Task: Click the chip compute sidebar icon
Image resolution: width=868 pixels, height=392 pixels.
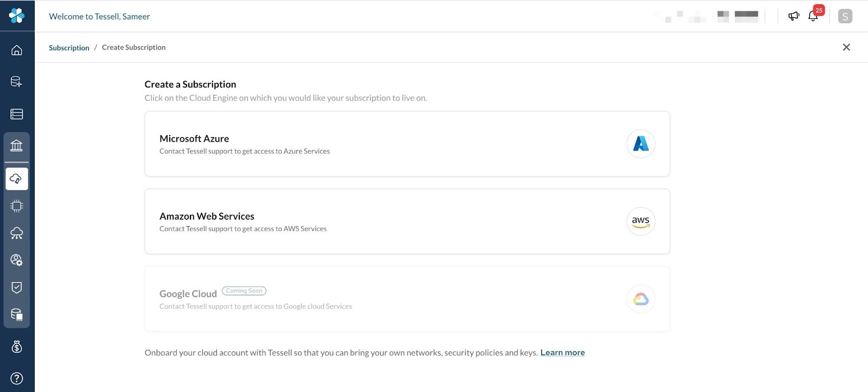Action: click(x=17, y=206)
